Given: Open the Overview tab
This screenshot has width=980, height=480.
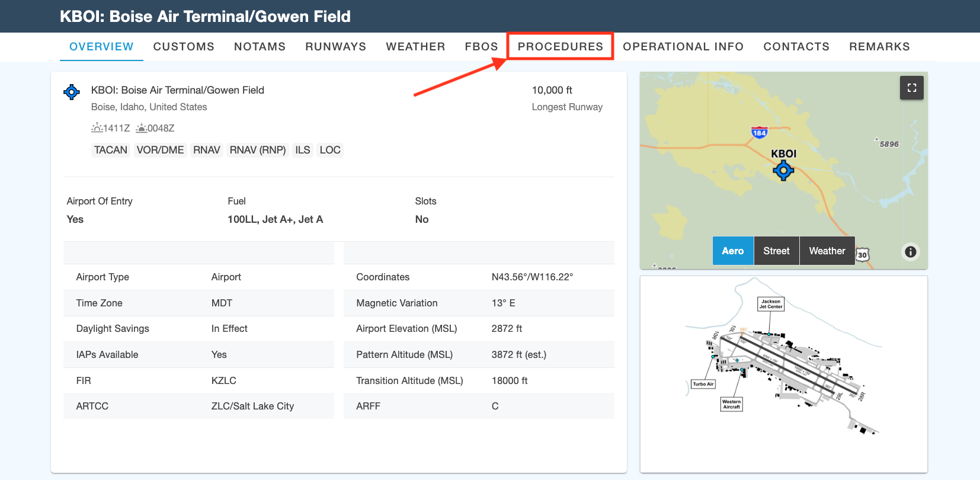Looking at the screenshot, I should 101,47.
